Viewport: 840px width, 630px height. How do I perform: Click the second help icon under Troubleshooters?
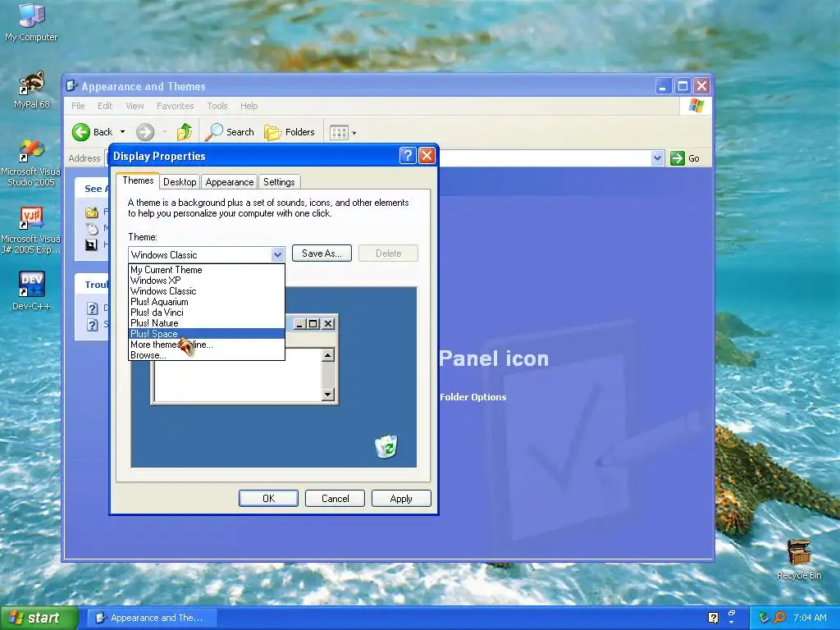click(92, 325)
